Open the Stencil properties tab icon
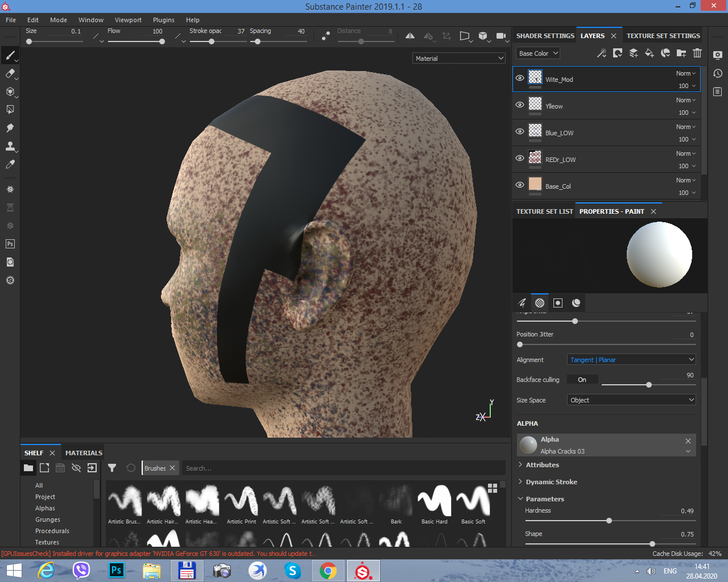Screen dimensions: 728x582 [x=558, y=303]
